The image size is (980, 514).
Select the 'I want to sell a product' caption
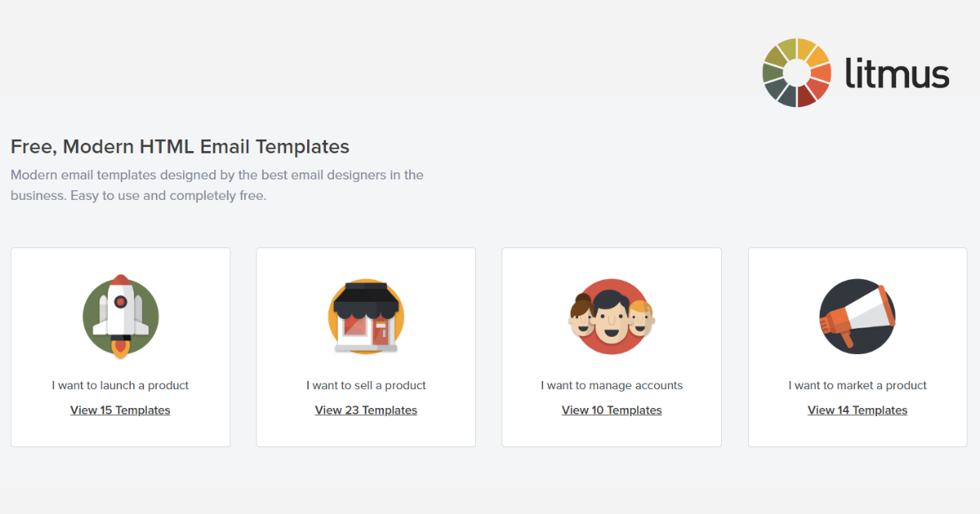pyautogui.click(x=366, y=385)
